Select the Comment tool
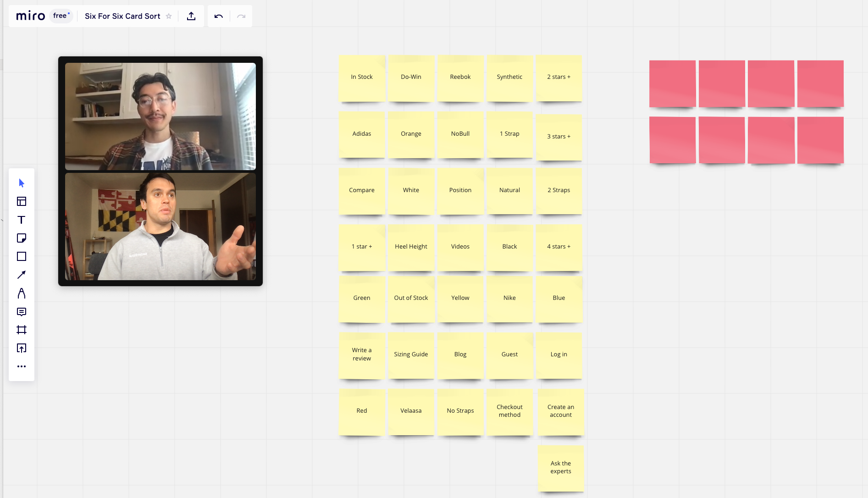 [22, 312]
